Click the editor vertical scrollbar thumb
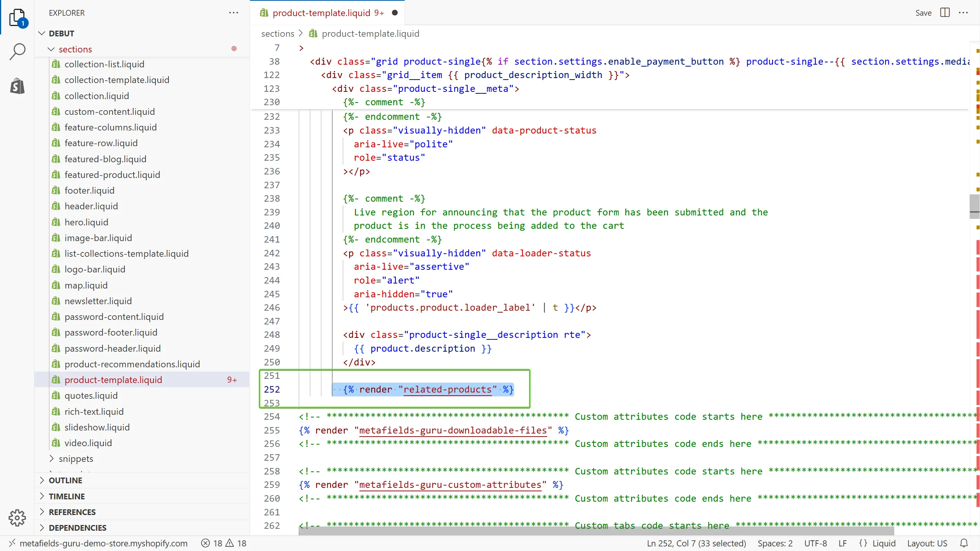Viewport: 980px width, 551px height. point(975,207)
